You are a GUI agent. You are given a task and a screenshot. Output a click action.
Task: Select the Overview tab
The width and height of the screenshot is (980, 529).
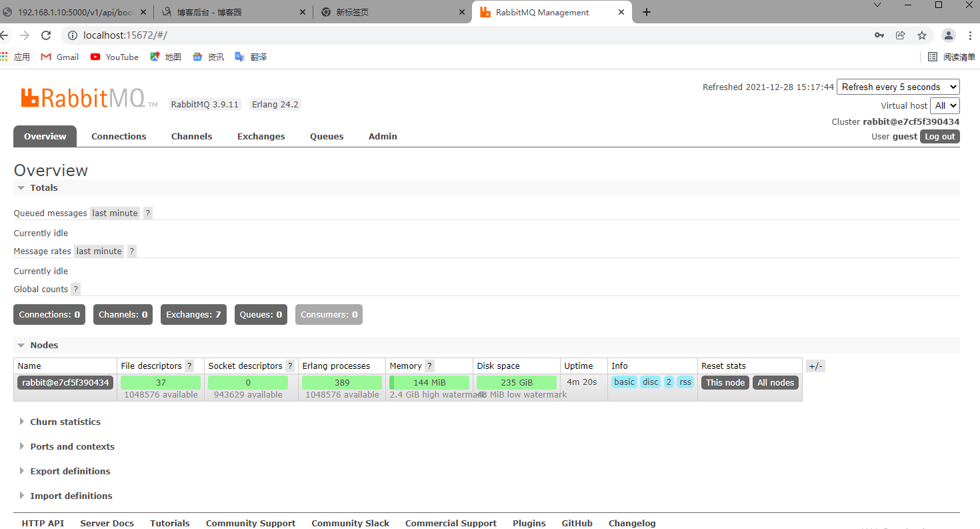pos(45,136)
